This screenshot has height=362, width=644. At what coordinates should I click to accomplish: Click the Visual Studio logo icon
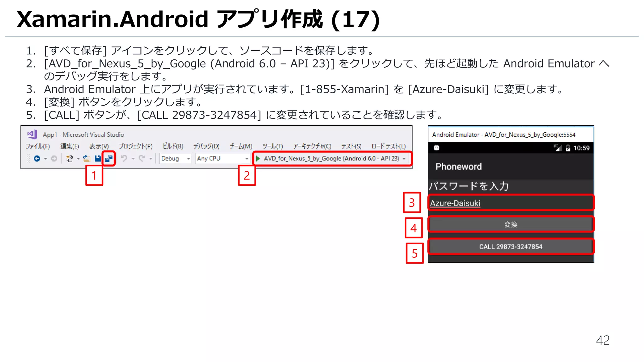[32, 134]
